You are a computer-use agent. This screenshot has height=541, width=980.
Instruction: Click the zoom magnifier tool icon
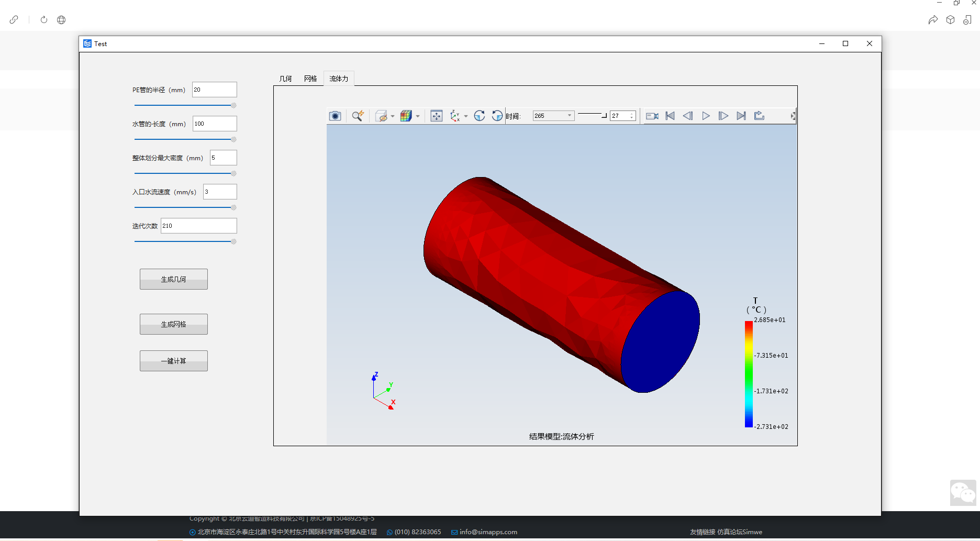click(358, 116)
